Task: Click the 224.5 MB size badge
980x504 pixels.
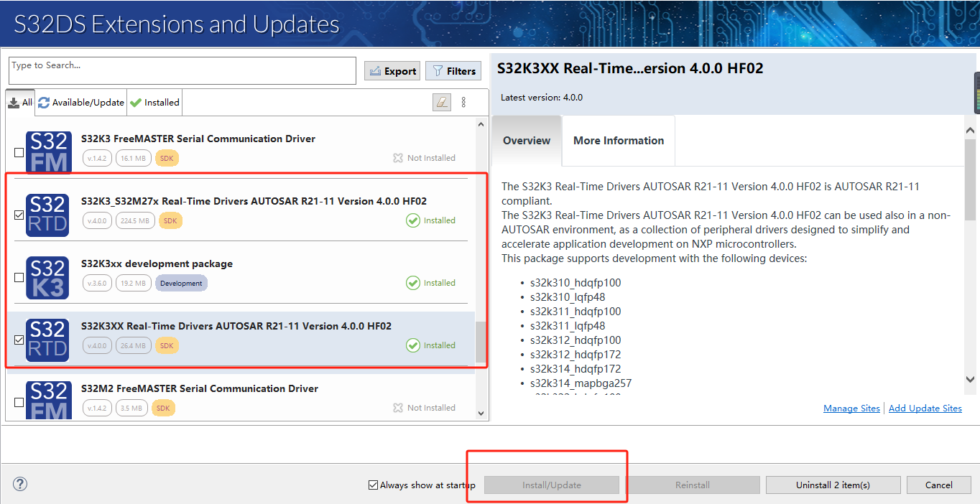Action: (x=135, y=220)
